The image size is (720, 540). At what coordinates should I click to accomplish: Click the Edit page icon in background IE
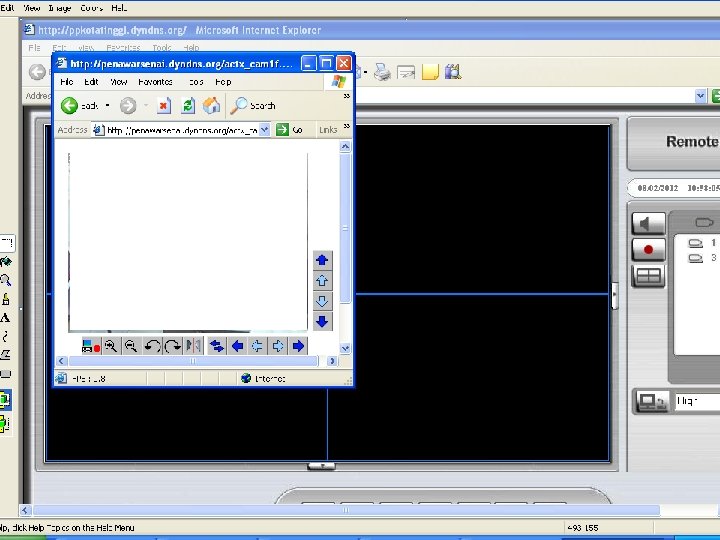pos(406,72)
